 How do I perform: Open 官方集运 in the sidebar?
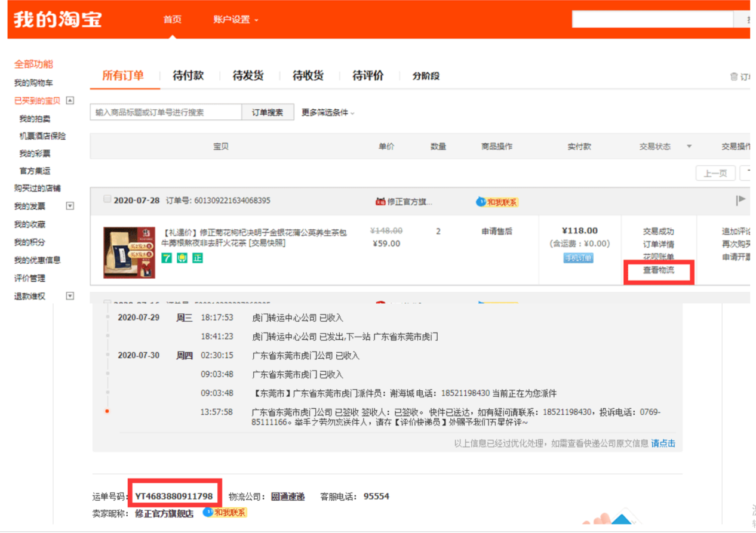click(x=35, y=171)
